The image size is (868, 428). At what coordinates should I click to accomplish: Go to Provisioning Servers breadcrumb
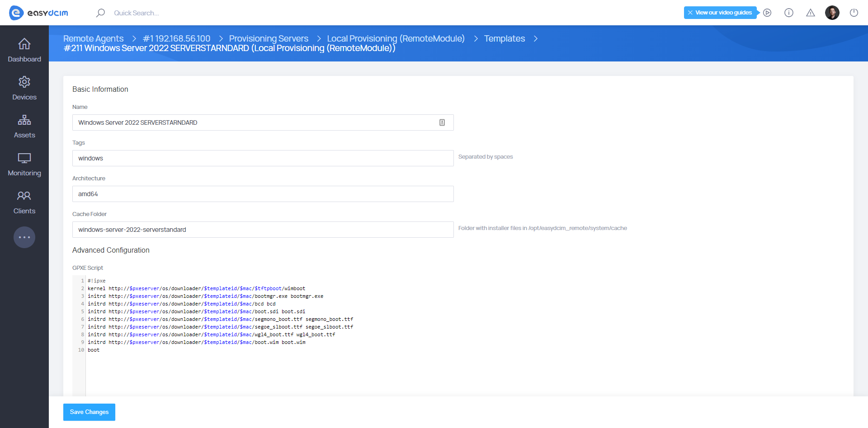pyautogui.click(x=269, y=38)
